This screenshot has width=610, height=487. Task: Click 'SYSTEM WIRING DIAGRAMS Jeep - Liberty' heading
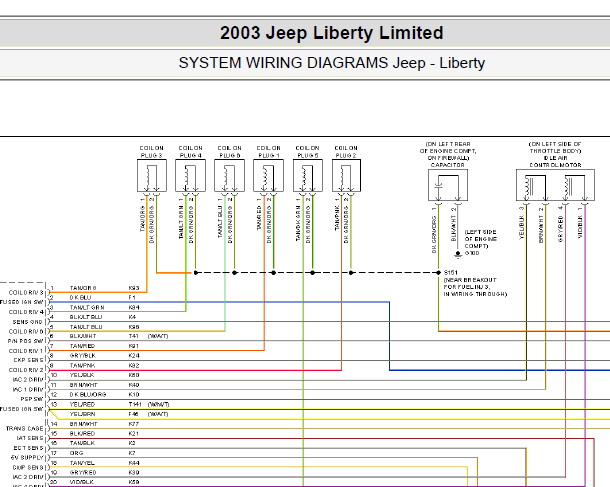tap(331, 63)
